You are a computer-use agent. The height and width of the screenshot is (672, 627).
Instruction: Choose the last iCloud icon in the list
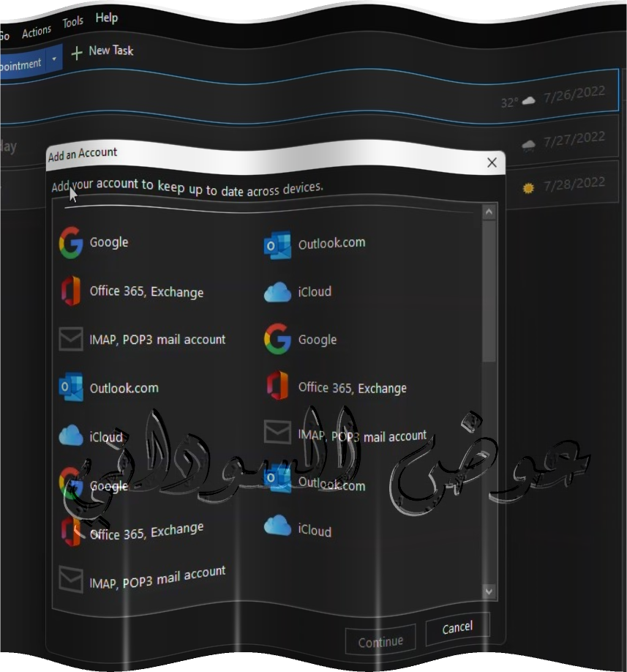click(277, 526)
